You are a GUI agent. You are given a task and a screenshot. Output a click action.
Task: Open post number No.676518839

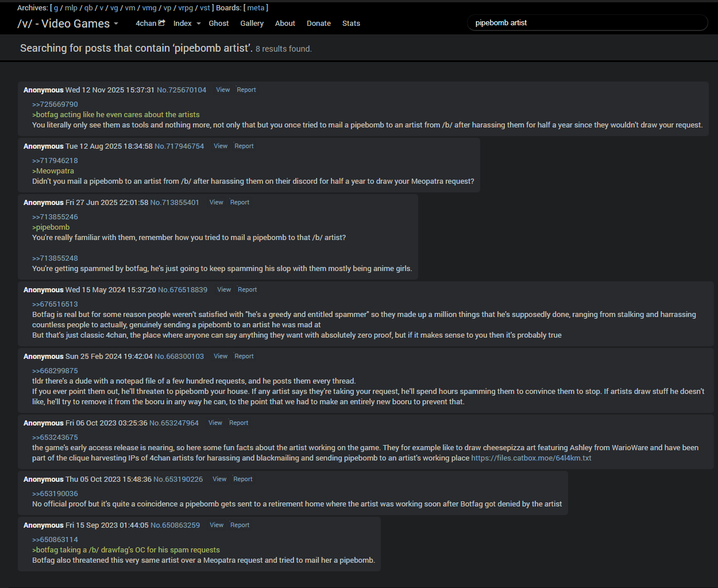[183, 290]
